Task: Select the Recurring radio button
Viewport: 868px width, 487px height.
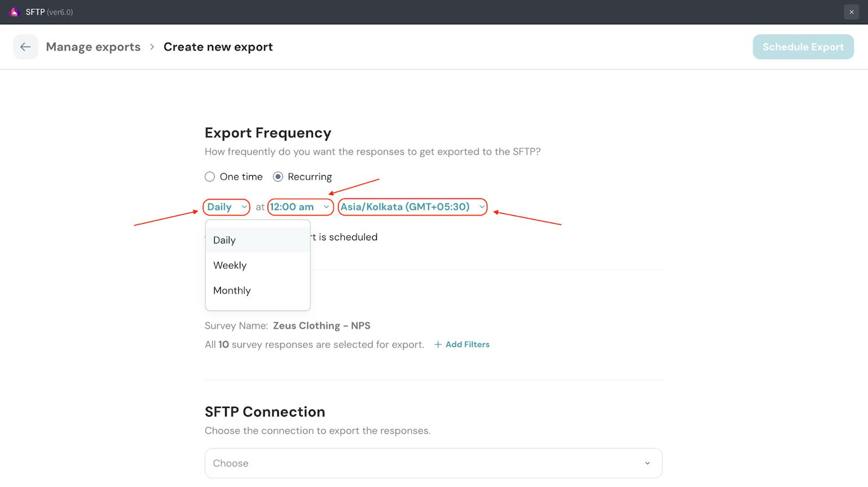Action: click(x=278, y=177)
